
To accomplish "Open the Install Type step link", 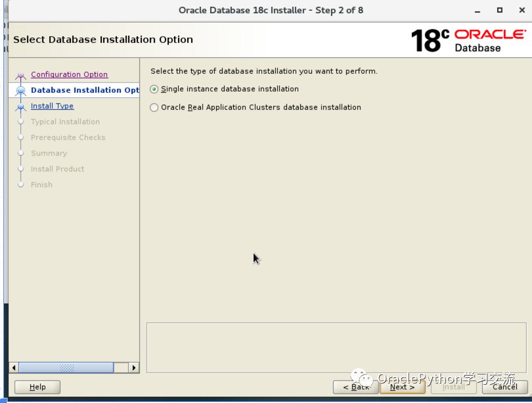I will click(x=52, y=106).
